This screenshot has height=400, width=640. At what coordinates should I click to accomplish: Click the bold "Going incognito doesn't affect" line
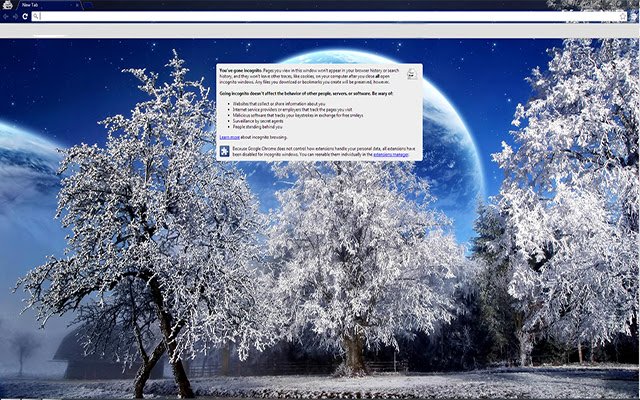click(x=306, y=93)
